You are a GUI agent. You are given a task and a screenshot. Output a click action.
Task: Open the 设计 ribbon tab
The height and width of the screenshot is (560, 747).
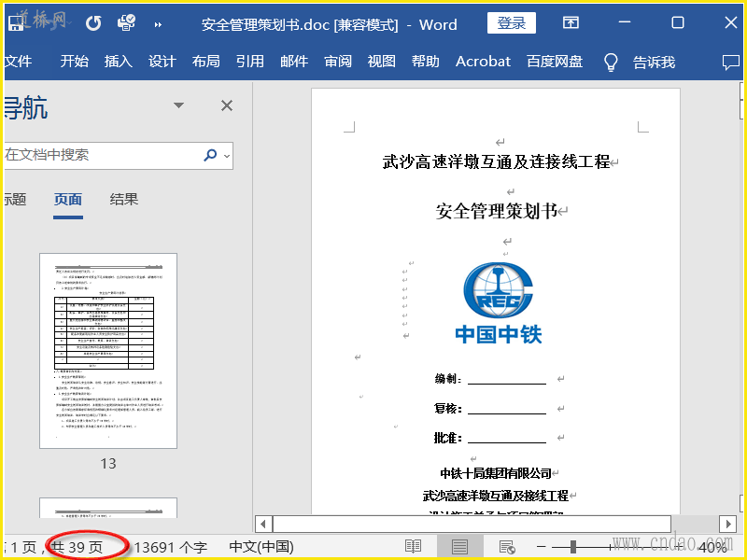tap(162, 62)
